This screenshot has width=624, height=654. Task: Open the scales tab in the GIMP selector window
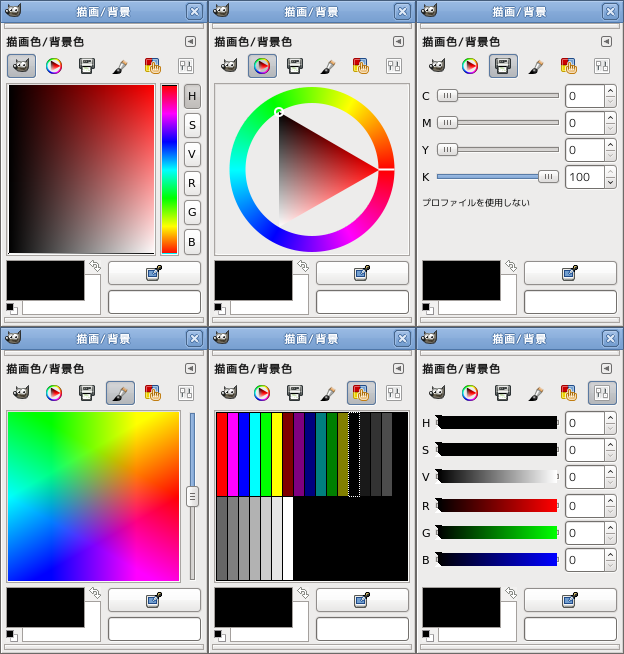pos(186,66)
